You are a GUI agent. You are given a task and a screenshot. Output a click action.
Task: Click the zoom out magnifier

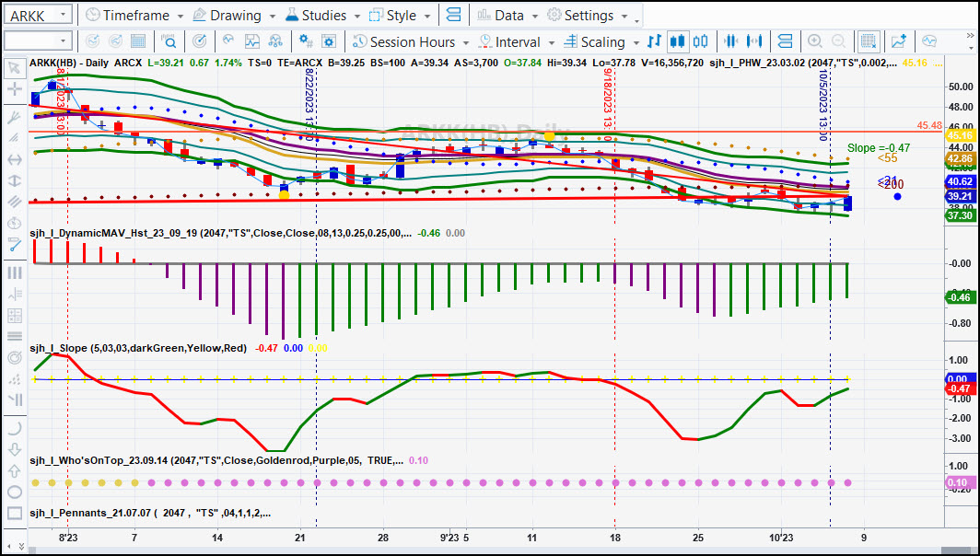(x=839, y=41)
